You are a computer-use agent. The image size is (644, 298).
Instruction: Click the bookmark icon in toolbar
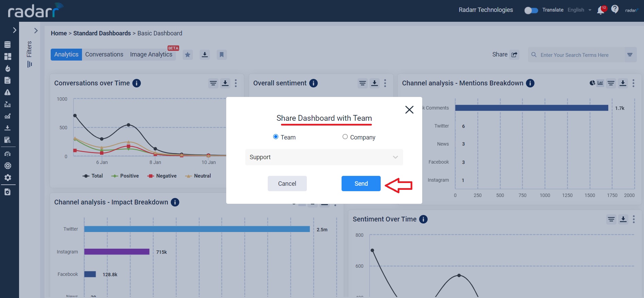[x=221, y=54]
